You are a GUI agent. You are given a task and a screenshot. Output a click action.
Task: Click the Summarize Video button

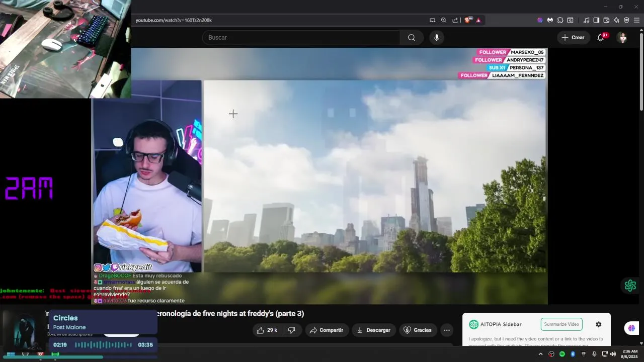pyautogui.click(x=561, y=324)
